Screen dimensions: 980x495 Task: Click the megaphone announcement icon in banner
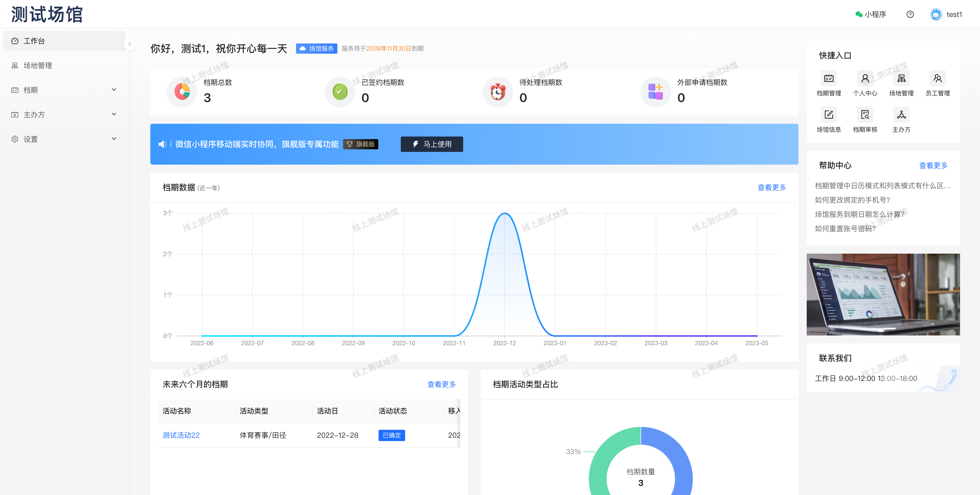(x=163, y=144)
